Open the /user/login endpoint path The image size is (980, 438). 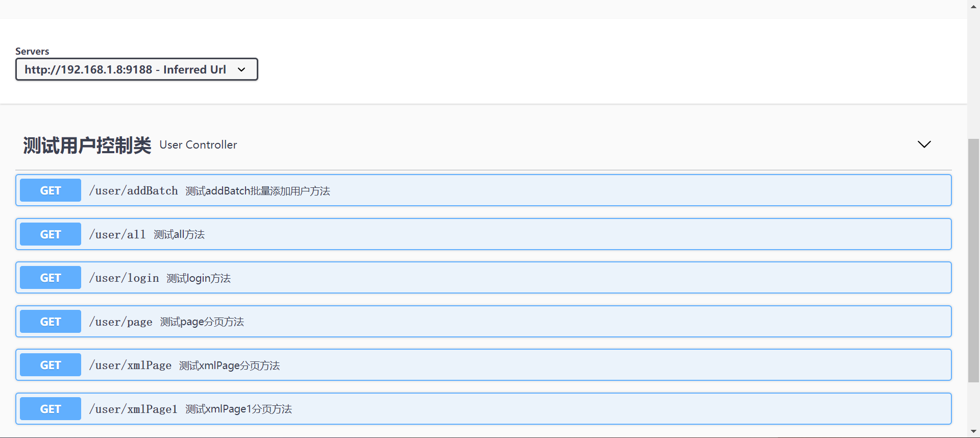[x=124, y=278]
